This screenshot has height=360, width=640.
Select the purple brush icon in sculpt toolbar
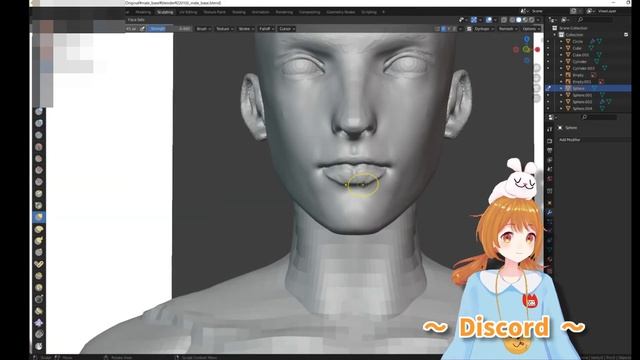pyautogui.click(x=39, y=322)
